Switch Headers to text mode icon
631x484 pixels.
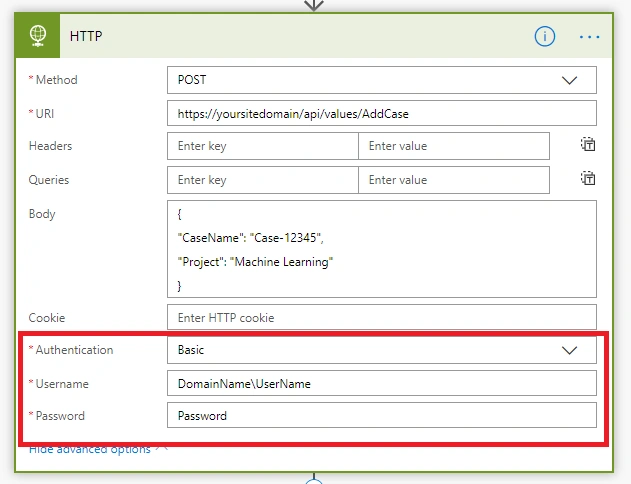tap(588, 144)
